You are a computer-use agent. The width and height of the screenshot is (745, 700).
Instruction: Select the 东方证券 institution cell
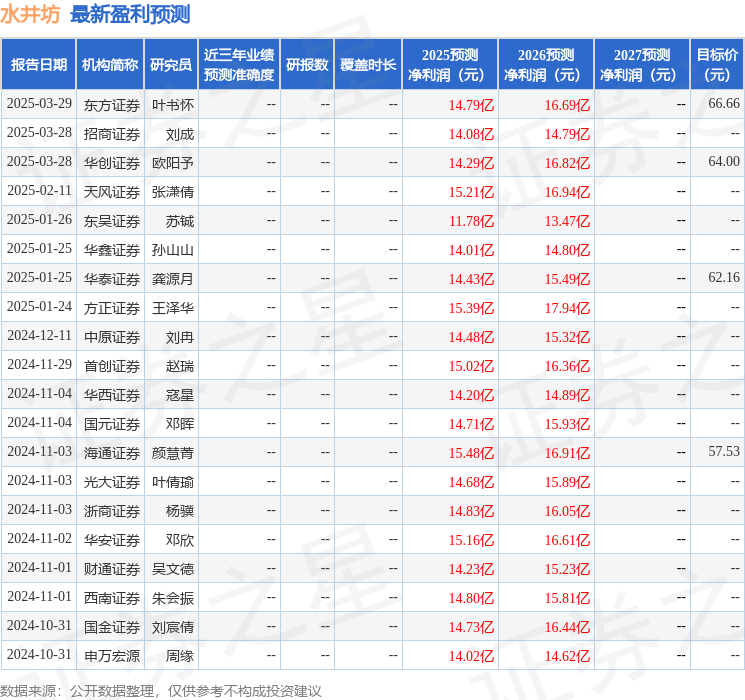click(x=112, y=105)
